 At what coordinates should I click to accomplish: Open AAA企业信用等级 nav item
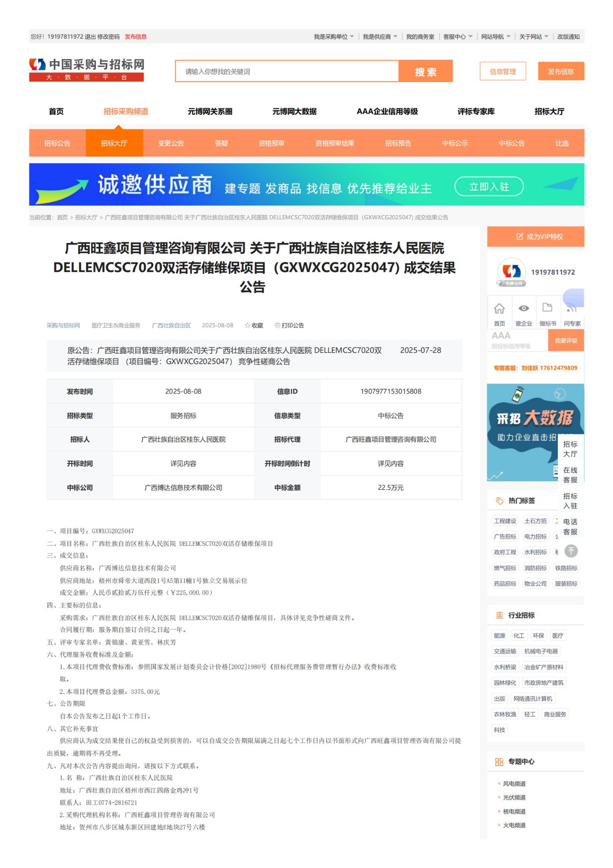(x=387, y=112)
